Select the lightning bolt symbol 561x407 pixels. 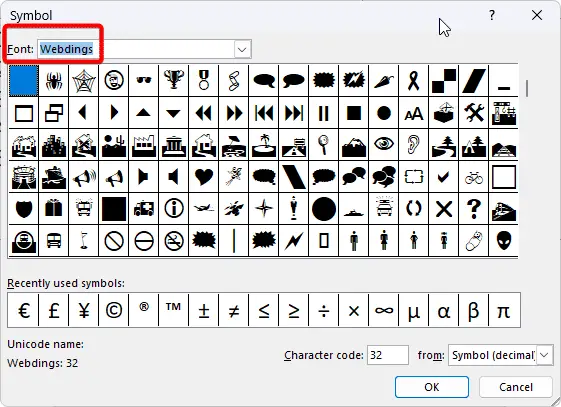[294, 241]
